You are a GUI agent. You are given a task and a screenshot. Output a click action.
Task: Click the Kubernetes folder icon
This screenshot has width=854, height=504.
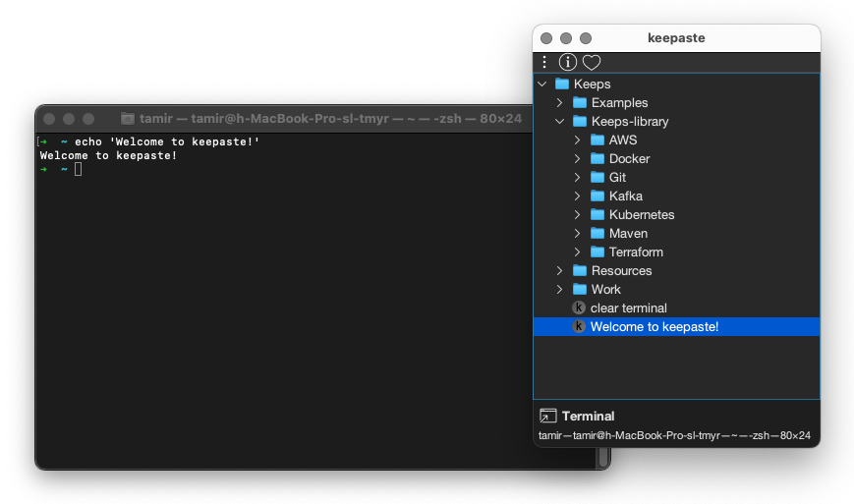coord(598,214)
